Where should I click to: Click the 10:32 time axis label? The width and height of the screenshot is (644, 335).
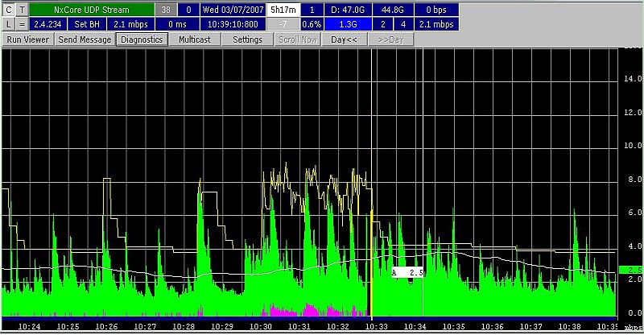338,326
